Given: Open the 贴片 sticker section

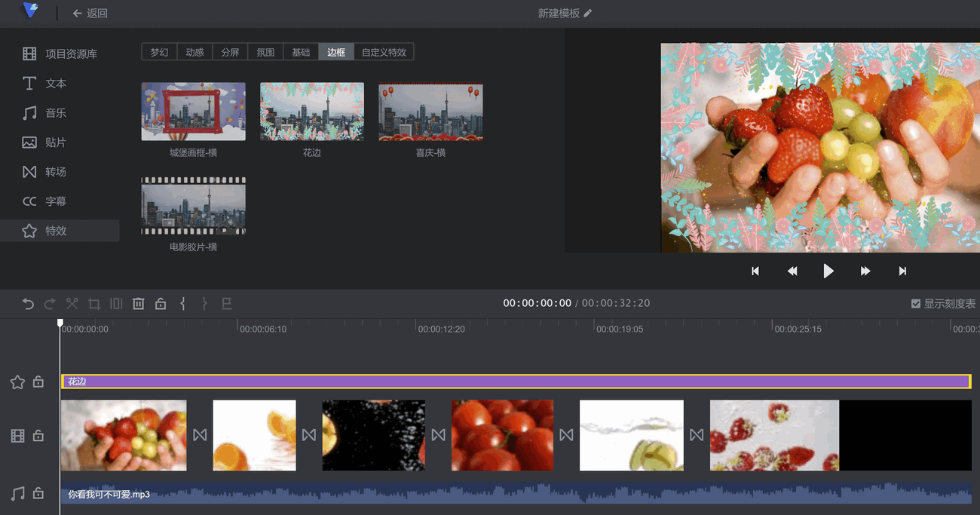Looking at the screenshot, I should coord(44,143).
